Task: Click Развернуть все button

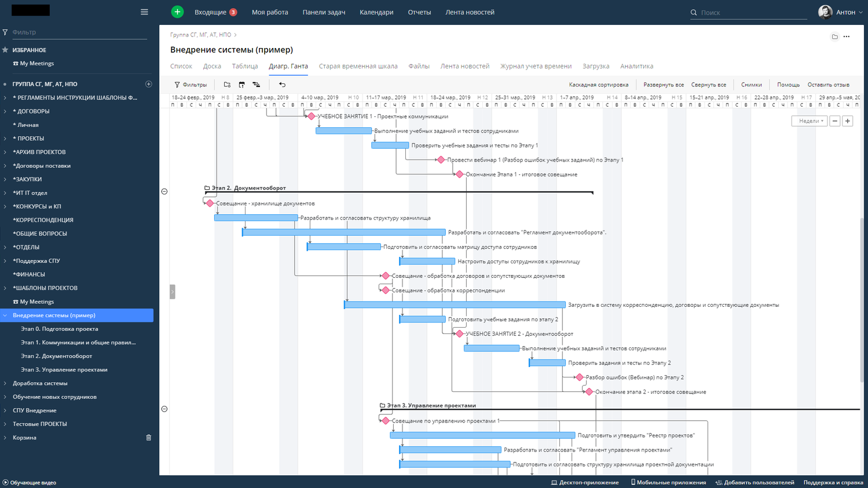Action: [663, 85]
